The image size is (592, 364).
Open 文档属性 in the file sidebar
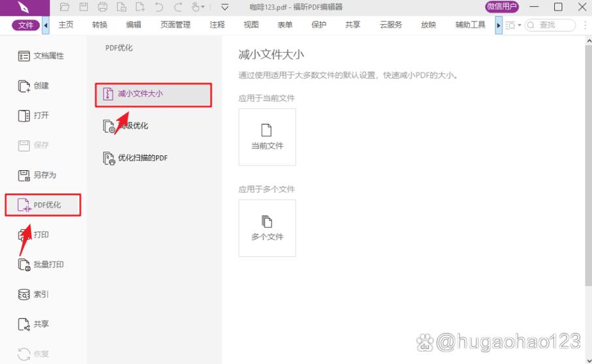(x=41, y=56)
